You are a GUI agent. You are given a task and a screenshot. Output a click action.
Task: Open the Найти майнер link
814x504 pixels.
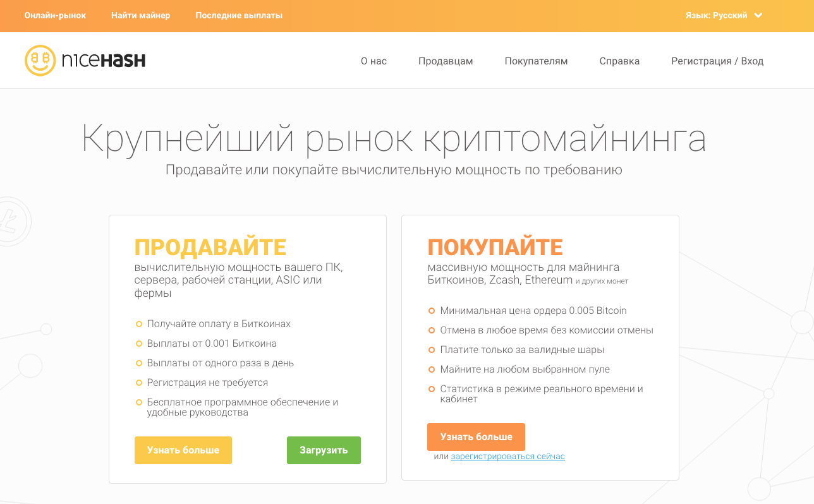pyautogui.click(x=140, y=15)
